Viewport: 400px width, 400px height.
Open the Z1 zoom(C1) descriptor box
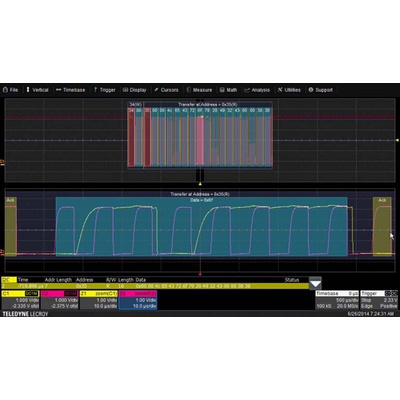coord(99,300)
